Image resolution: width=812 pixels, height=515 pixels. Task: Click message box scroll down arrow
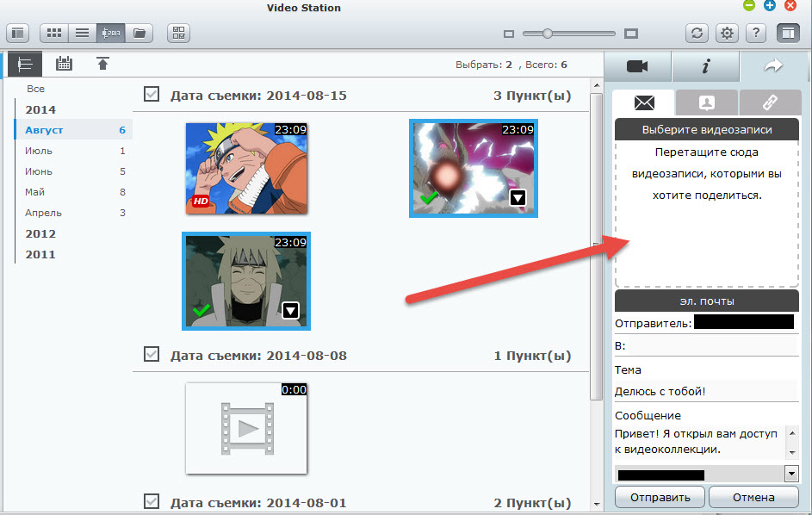(792, 453)
